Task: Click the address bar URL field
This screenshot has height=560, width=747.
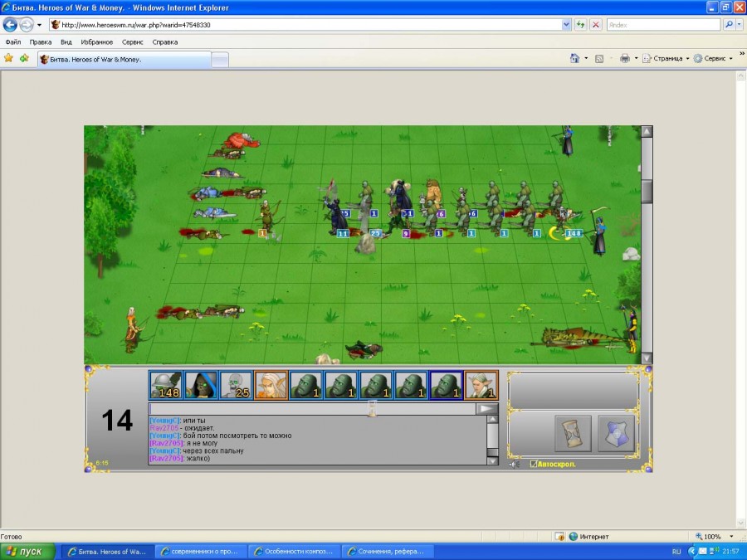Action: (305, 25)
